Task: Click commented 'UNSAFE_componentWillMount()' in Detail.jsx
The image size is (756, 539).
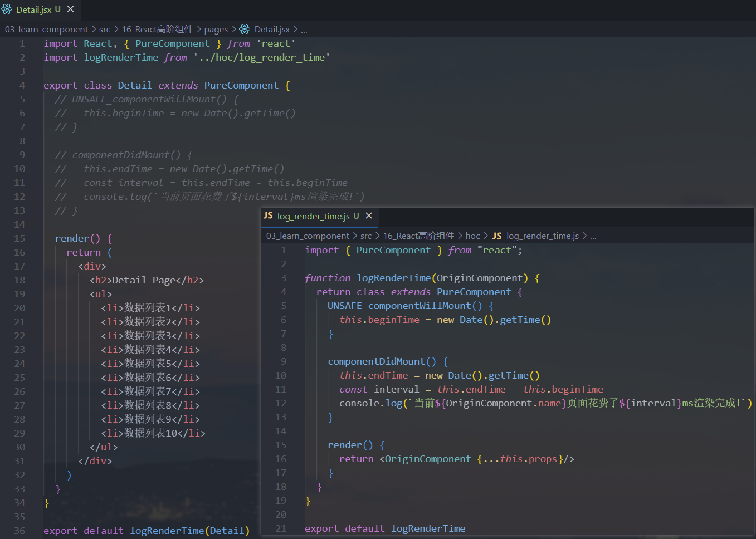Action: click(x=149, y=99)
